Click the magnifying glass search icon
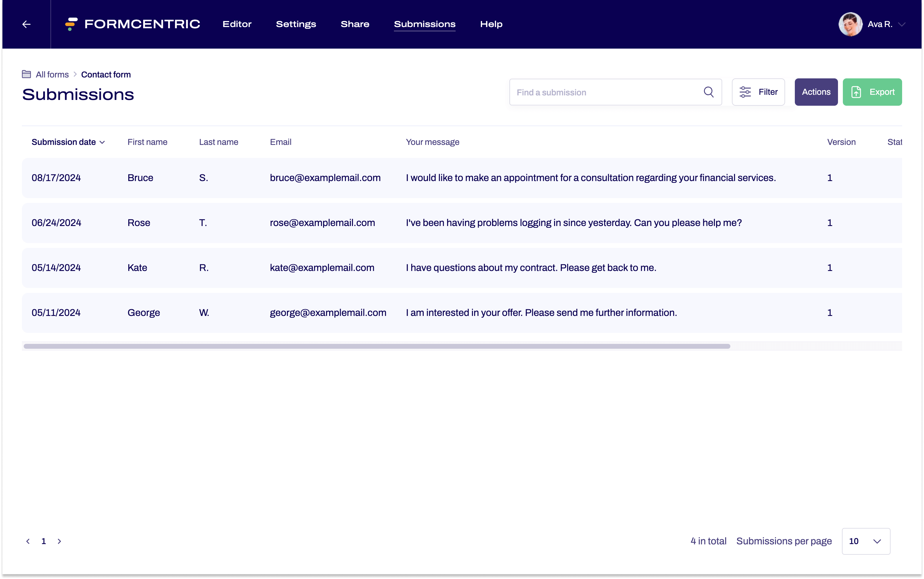 coord(708,92)
